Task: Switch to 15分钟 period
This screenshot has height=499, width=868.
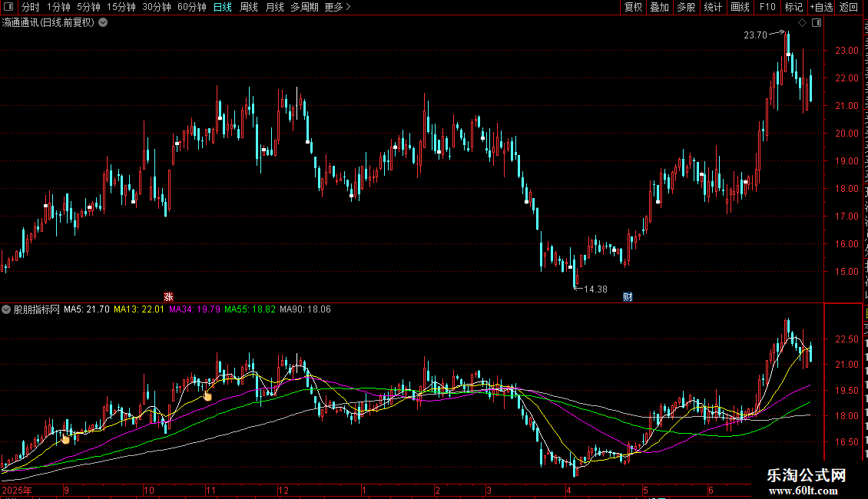Action: click(121, 7)
